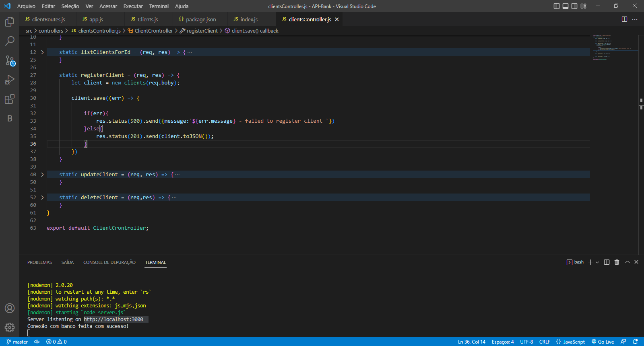Open the Terminal menu in menu bar

coord(159,6)
